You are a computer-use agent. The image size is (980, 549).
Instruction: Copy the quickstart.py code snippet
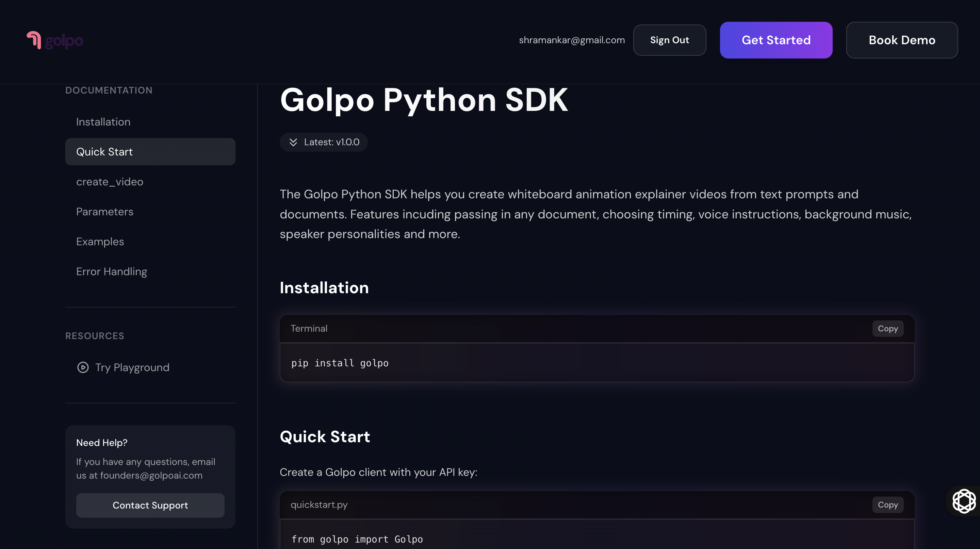pyautogui.click(x=887, y=505)
